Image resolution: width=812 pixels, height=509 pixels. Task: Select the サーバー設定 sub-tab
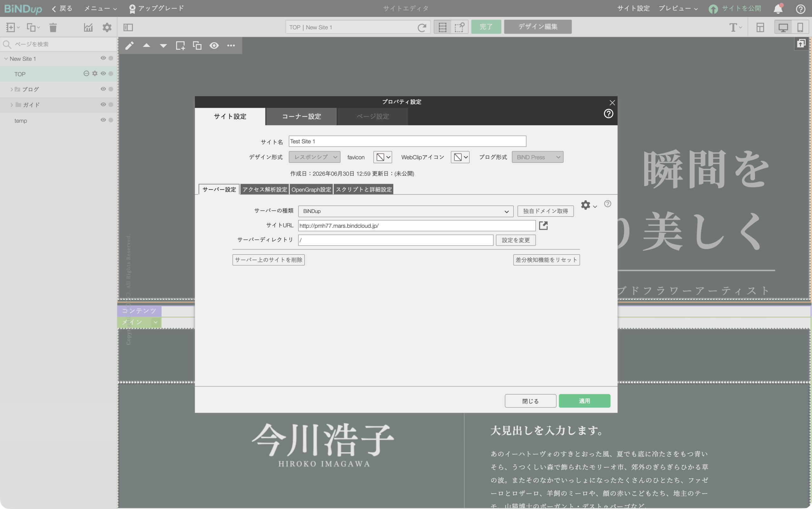coord(219,190)
